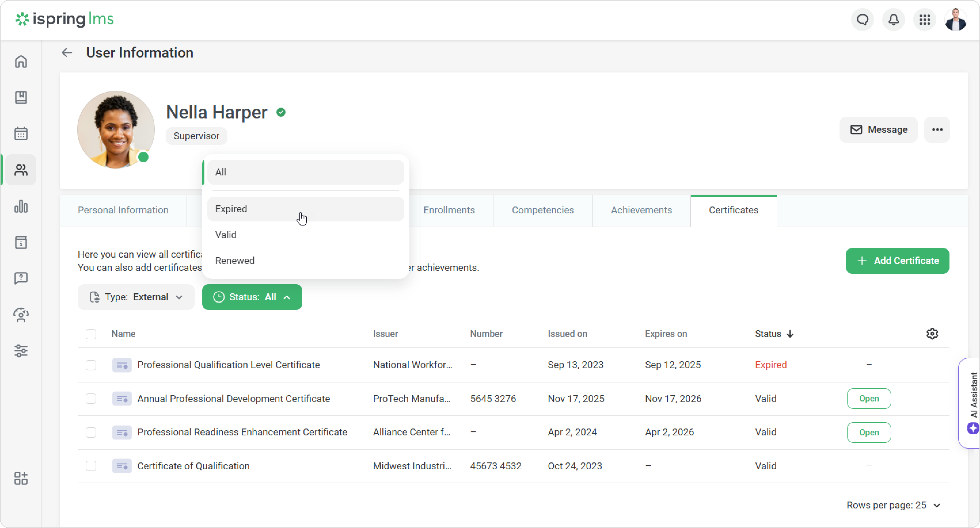This screenshot has width=980, height=528.
Task: Click the table settings gear icon
Action: 932,334
